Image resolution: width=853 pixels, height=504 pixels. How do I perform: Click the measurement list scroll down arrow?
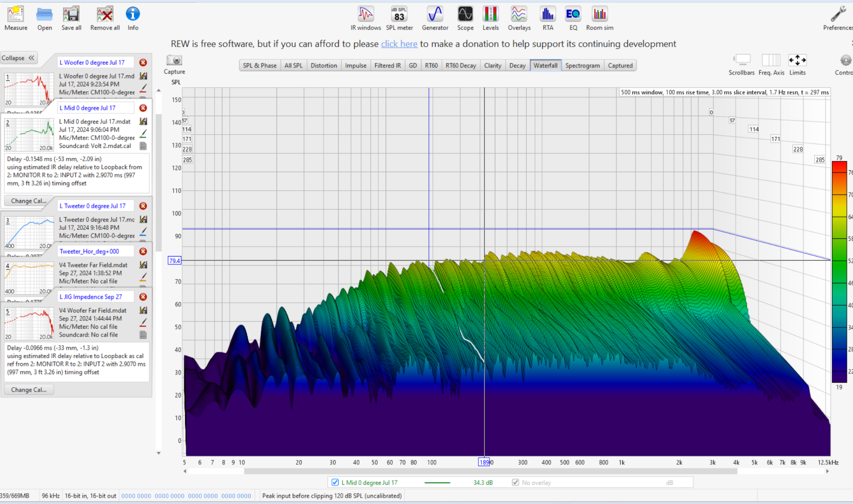pyautogui.click(x=159, y=453)
